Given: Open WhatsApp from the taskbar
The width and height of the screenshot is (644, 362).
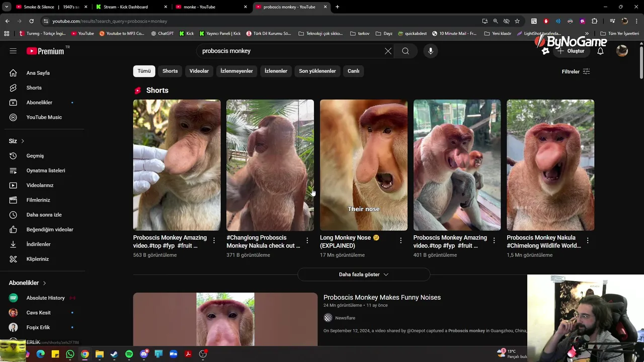Looking at the screenshot, I should (70, 354).
